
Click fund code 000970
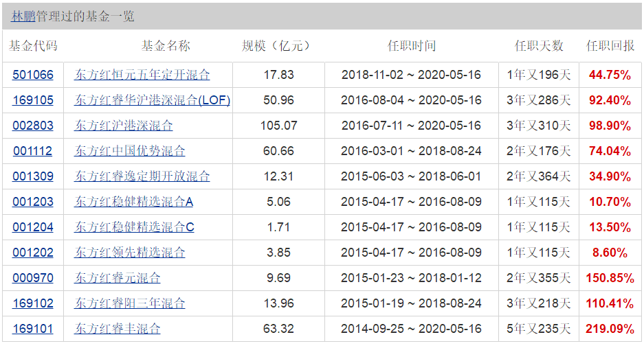click(32, 278)
